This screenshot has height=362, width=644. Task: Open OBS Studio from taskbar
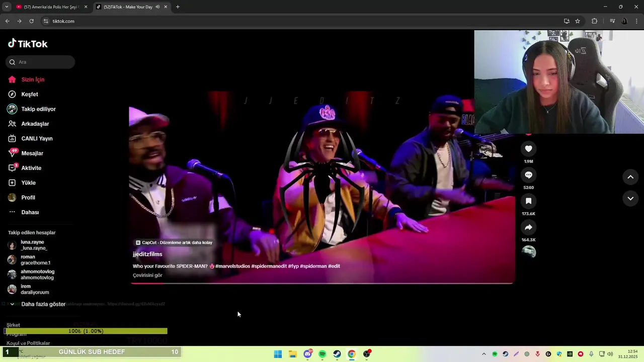(367, 354)
